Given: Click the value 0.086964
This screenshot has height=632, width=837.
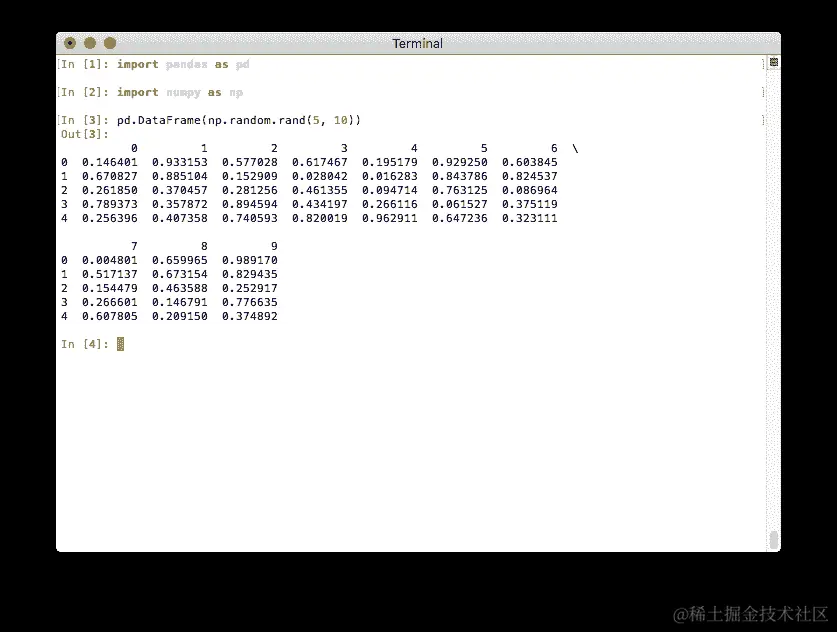Looking at the screenshot, I should click(x=529, y=190).
